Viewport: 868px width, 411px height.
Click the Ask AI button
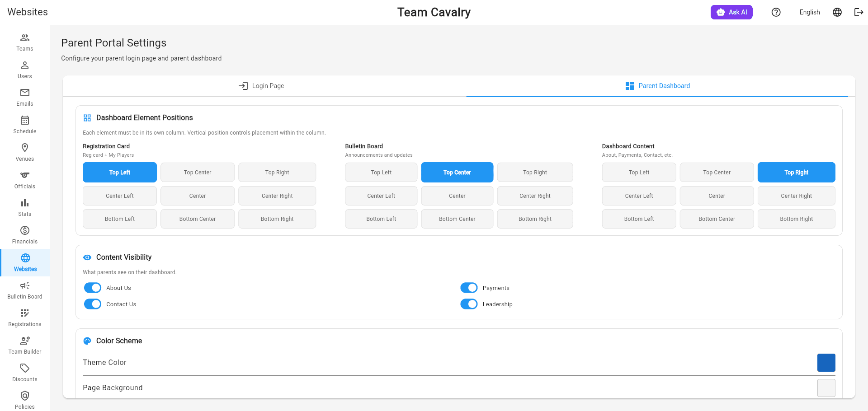(x=731, y=12)
